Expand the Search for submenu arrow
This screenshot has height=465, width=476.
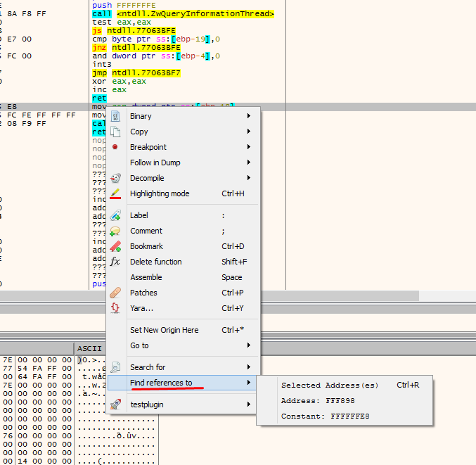(249, 367)
